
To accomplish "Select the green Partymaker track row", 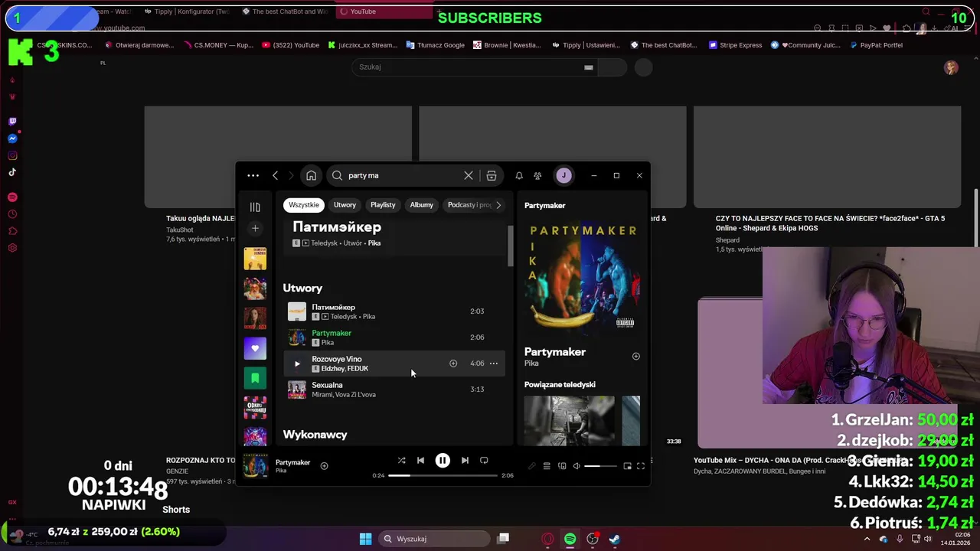I will [x=394, y=337].
